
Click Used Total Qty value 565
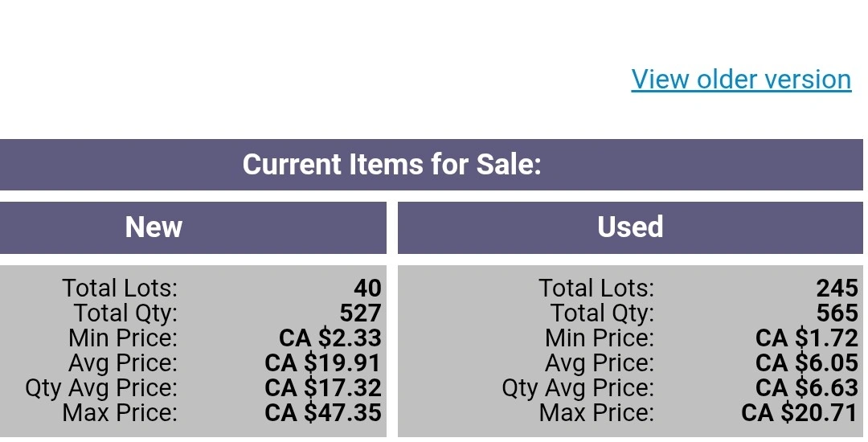tap(837, 313)
